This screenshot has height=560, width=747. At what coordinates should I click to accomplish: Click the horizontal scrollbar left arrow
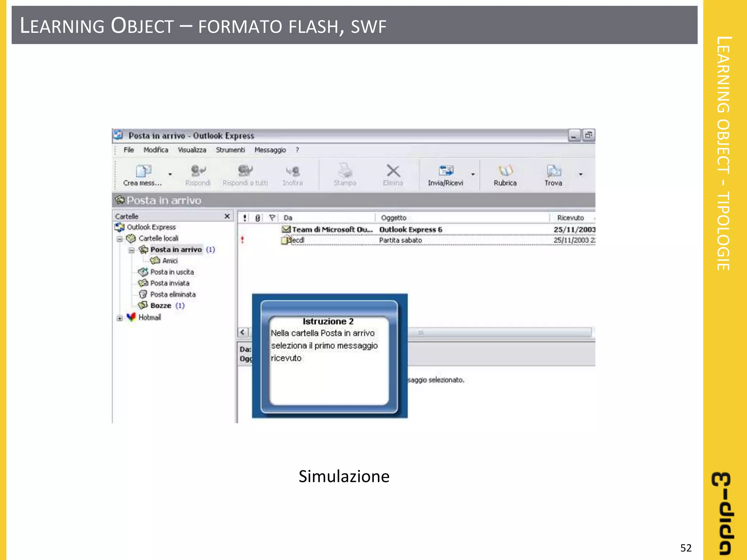click(x=243, y=332)
